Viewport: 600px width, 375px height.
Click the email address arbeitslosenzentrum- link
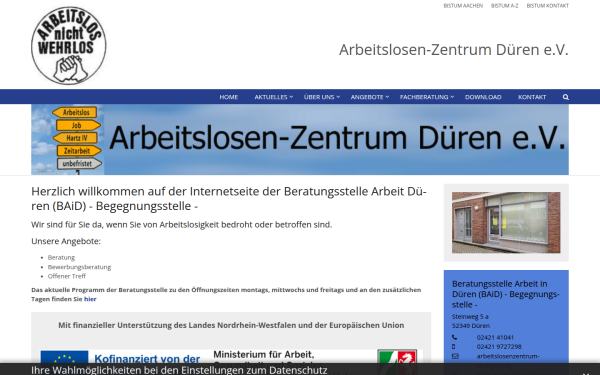(508, 356)
